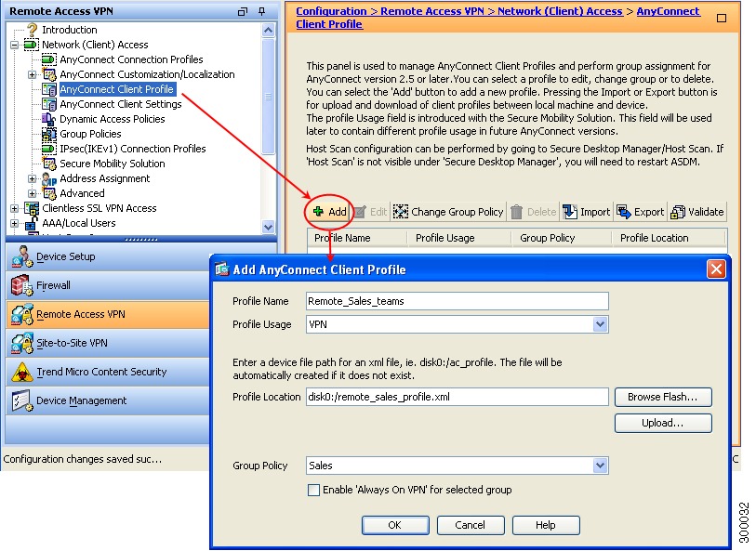Open the Group Policy dropdown
Image resolution: width=756 pixels, height=551 pixels.
tap(600, 466)
